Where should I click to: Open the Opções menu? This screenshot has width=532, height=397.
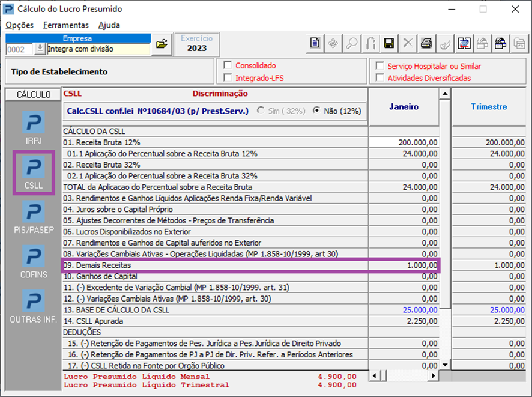[19, 25]
